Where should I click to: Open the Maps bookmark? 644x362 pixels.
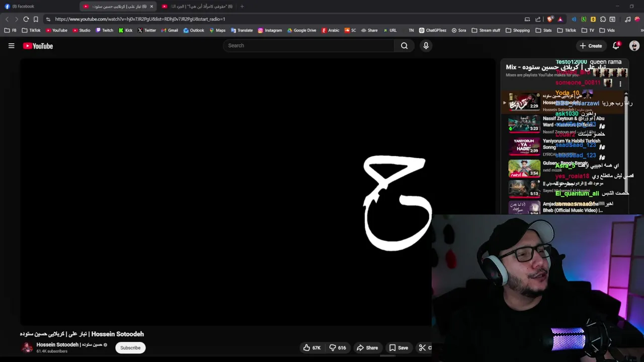click(217, 30)
